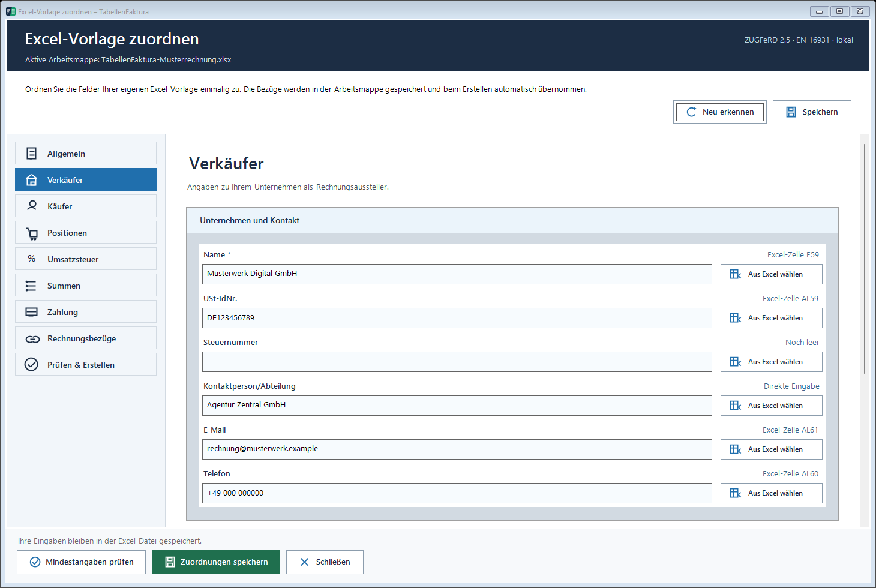This screenshot has width=876, height=588.
Task: Click the 'Excel-Zelle AL61' label
Action: tap(790, 430)
